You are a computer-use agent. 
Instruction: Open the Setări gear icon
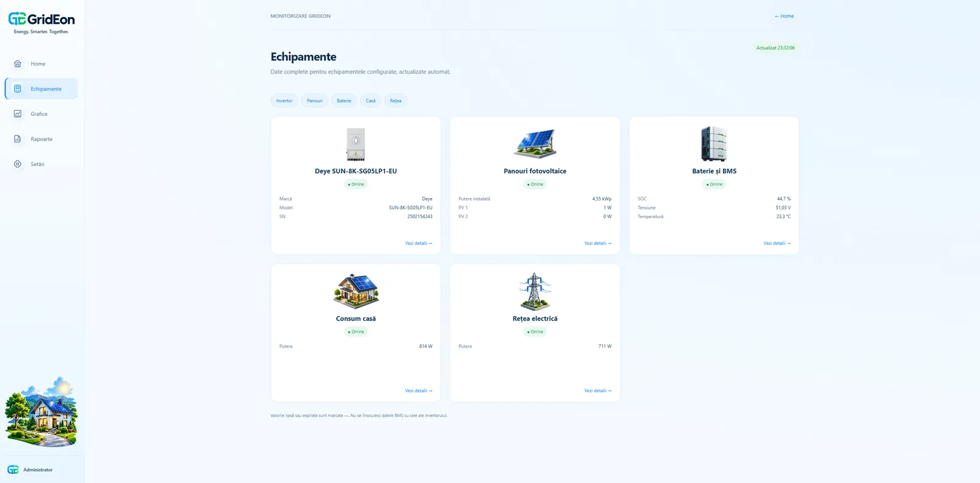(18, 164)
